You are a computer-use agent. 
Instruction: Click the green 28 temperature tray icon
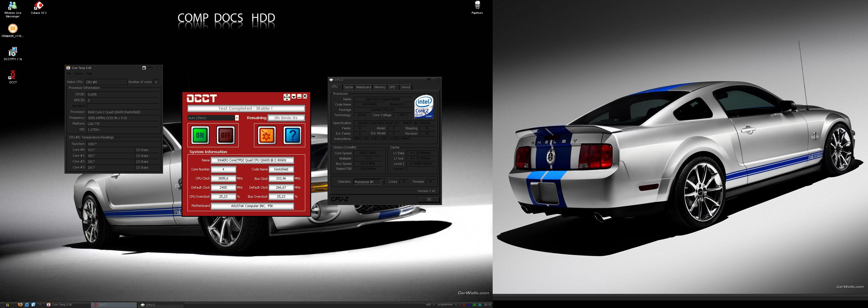474,305
